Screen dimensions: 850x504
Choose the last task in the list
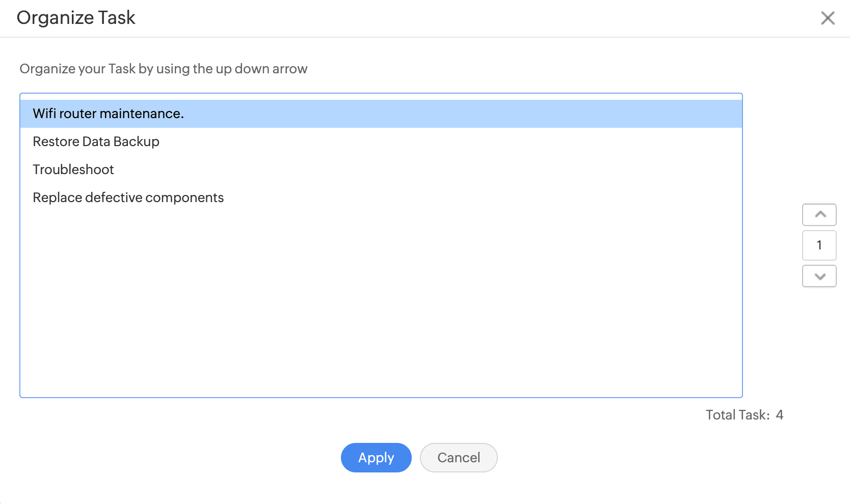click(x=128, y=198)
